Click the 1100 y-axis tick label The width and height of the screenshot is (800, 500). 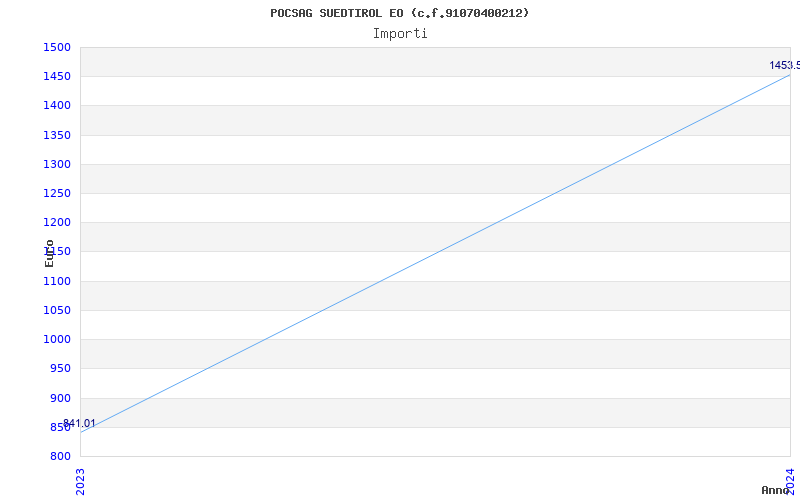click(x=57, y=281)
